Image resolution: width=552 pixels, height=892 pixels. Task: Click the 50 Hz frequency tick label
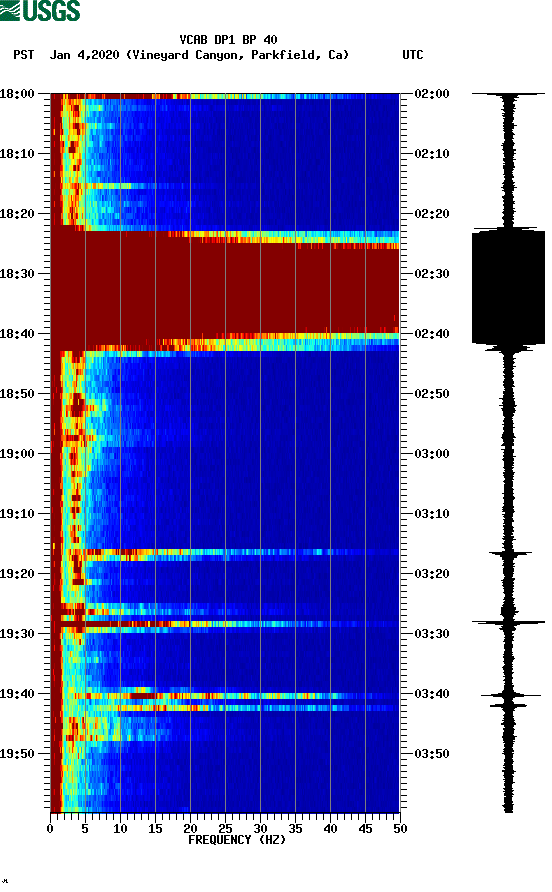coord(400,829)
